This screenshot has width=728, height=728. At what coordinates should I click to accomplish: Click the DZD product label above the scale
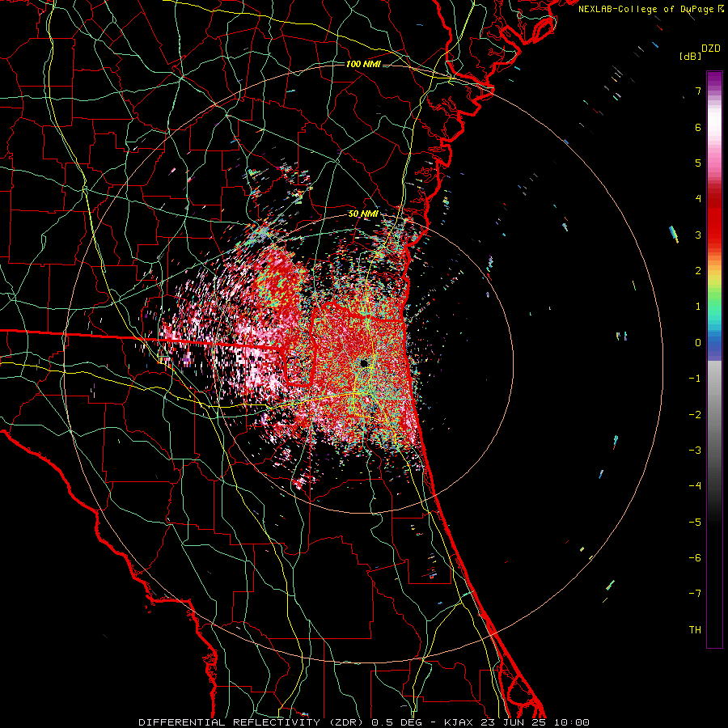[711, 49]
